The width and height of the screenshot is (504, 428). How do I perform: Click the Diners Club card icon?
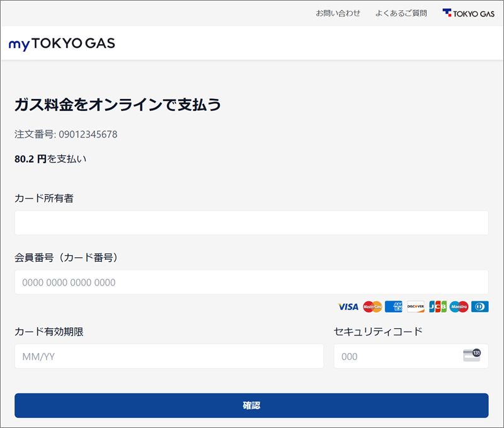[x=480, y=307]
